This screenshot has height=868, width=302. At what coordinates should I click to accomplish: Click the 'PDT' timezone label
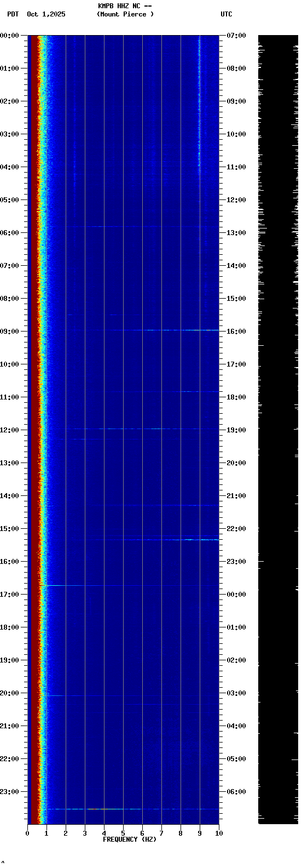point(13,14)
